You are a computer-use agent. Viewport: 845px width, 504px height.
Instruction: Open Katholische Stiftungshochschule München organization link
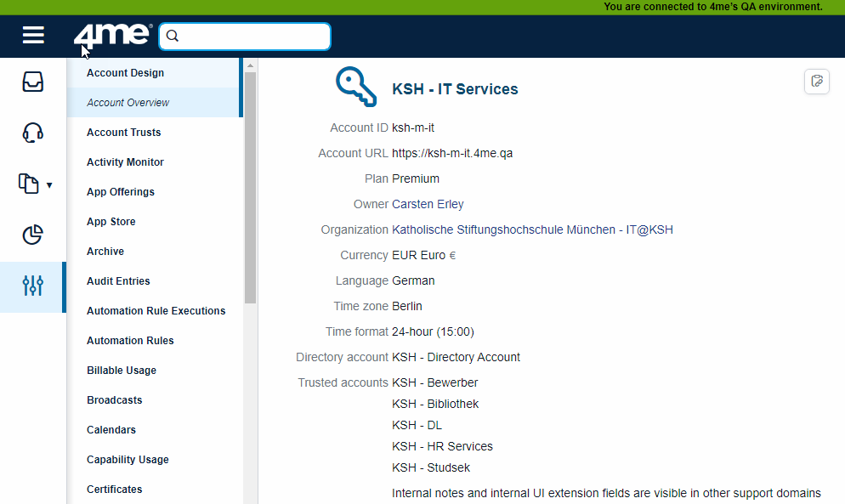532,229
